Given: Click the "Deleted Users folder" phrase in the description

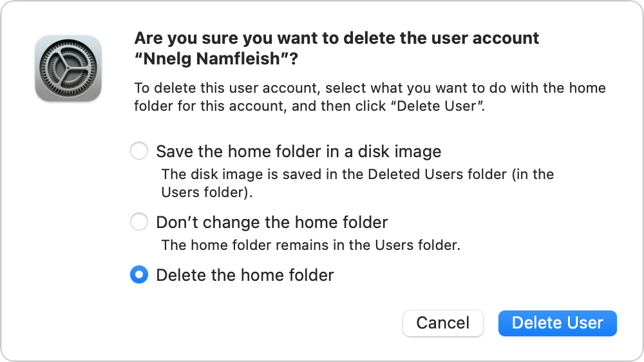Looking at the screenshot, I should (x=437, y=174).
